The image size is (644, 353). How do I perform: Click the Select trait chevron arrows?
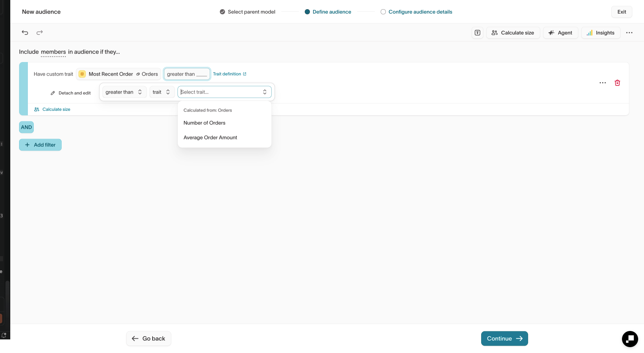265,92
